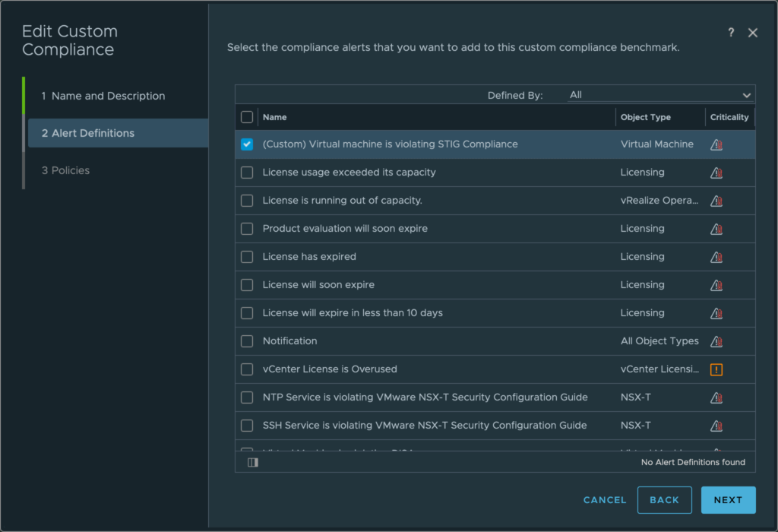Image resolution: width=778 pixels, height=532 pixels.
Task: Click the BACK button
Action: click(x=664, y=500)
